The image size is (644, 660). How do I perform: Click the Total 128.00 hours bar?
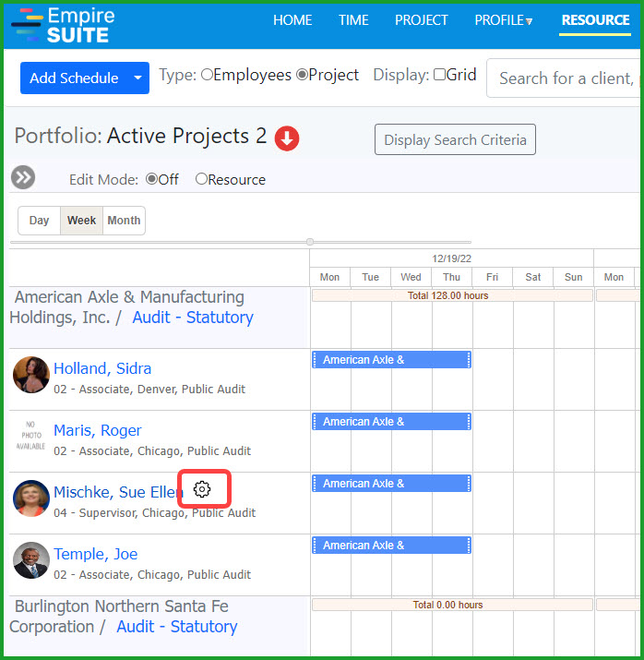point(452,295)
